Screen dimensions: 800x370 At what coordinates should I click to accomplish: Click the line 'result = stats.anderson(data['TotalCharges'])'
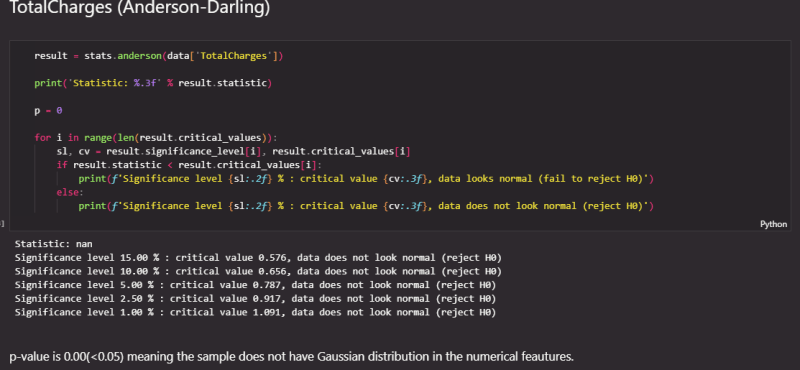coord(159,56)
